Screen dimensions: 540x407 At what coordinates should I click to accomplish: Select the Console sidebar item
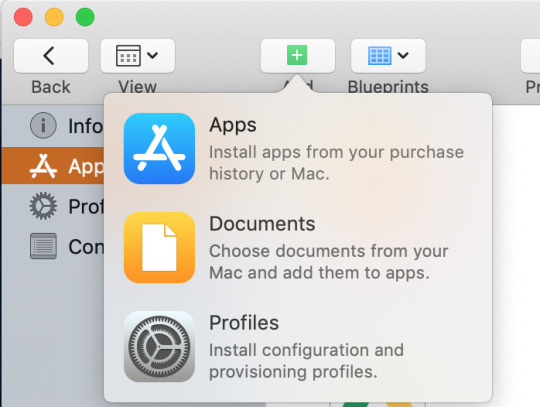53,247
